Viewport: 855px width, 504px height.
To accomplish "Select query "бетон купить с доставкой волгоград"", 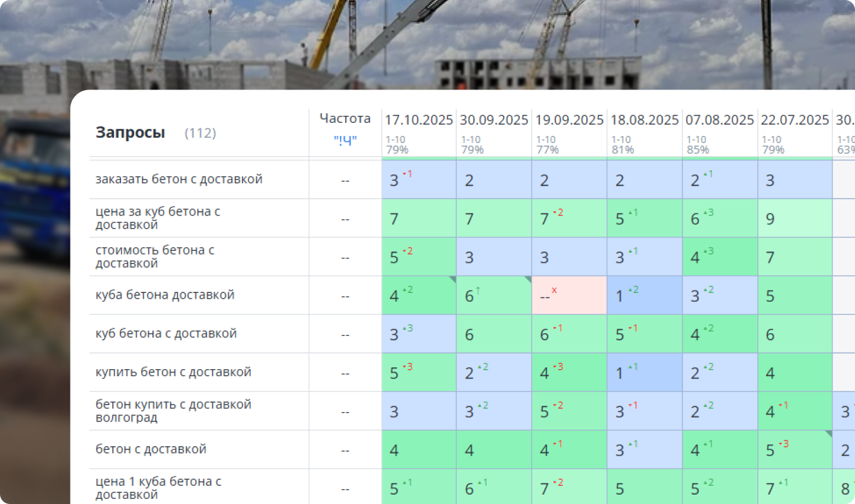I will [173, 411].
